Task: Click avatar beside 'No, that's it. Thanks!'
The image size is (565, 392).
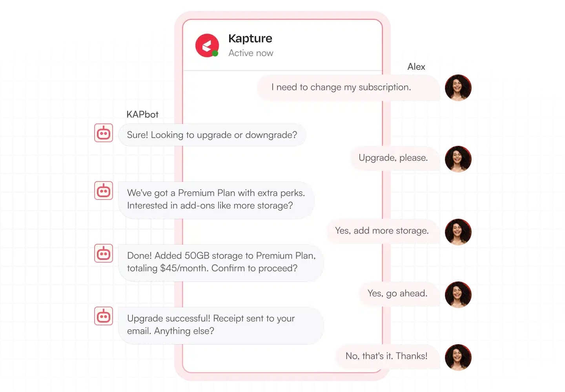Action: 458,358
